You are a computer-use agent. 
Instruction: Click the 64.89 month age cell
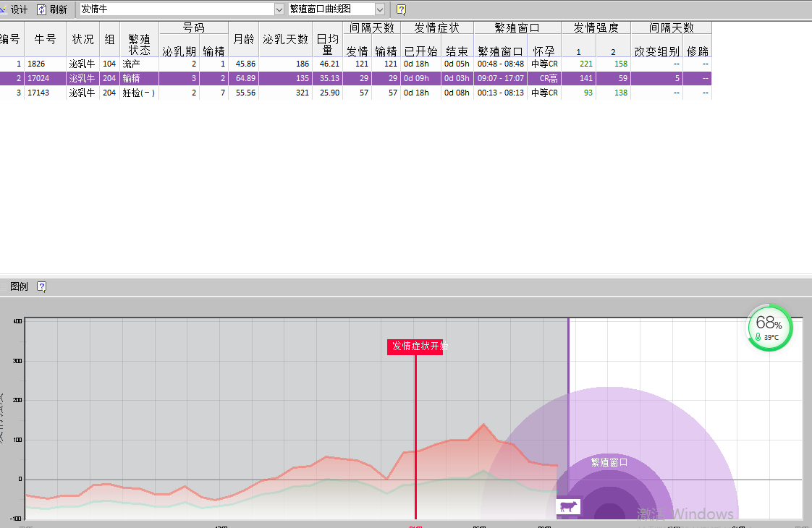pyautogui.click(x=244, y=78)
